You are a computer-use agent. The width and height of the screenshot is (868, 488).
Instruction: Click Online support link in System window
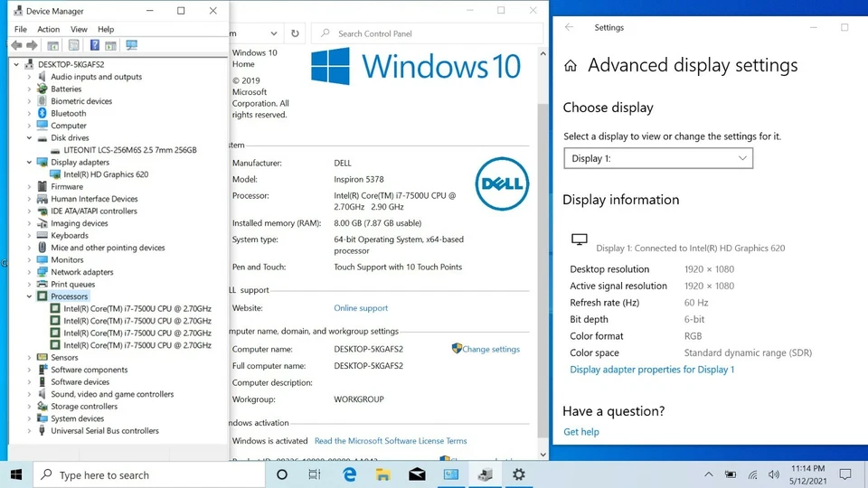pyautogui.click(x=361, y=308)
